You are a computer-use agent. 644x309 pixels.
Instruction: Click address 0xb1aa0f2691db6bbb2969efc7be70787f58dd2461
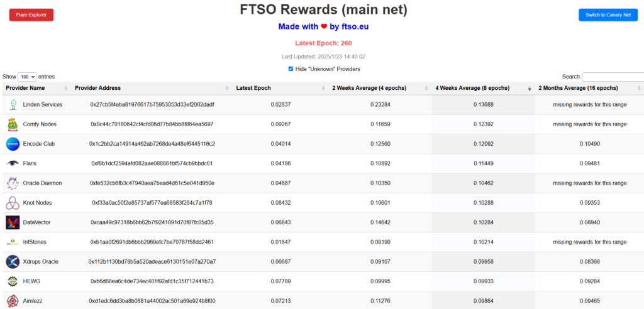pyautogui.click(x=152, y=242)
